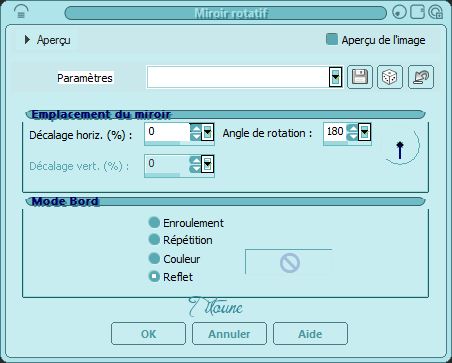Click the square window icon in title bar
The width and height of the screenshot is (452, 363).
[x=417, y=12]
